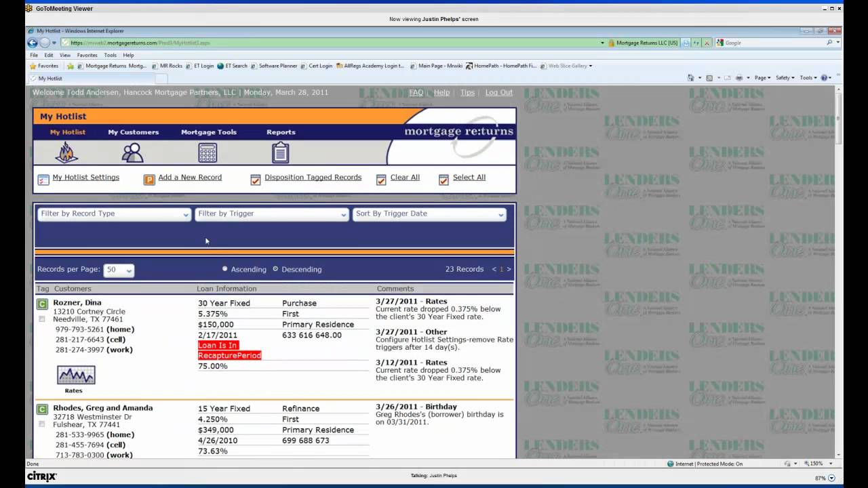Click the Select All check icon
Viewport: 868px width, 488px height.
click(443, 180)
